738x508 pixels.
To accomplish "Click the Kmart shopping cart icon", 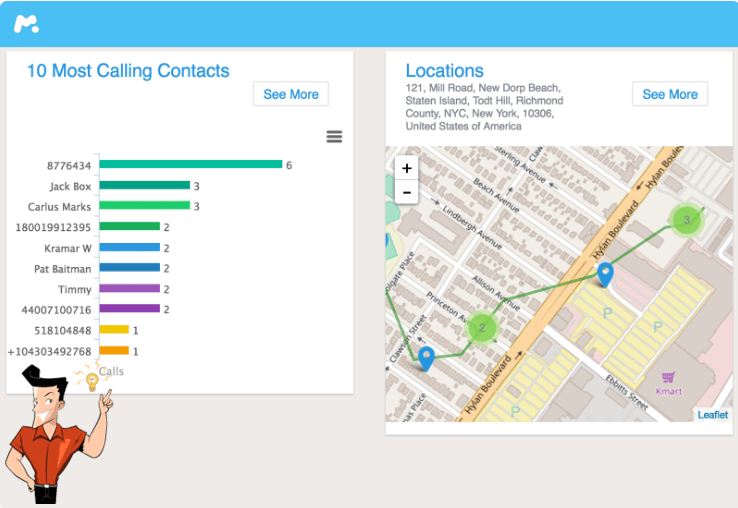I will (x=668, y=377).
